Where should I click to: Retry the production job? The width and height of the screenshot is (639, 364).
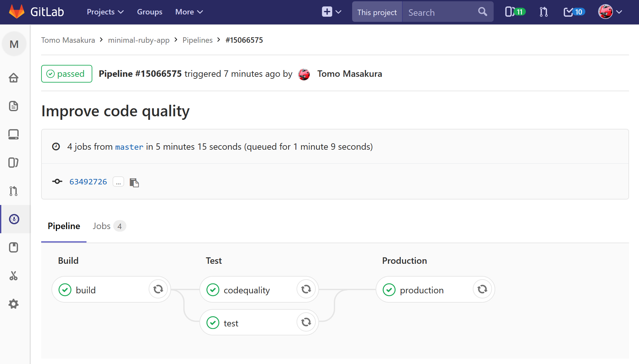(x=482, y=289)
